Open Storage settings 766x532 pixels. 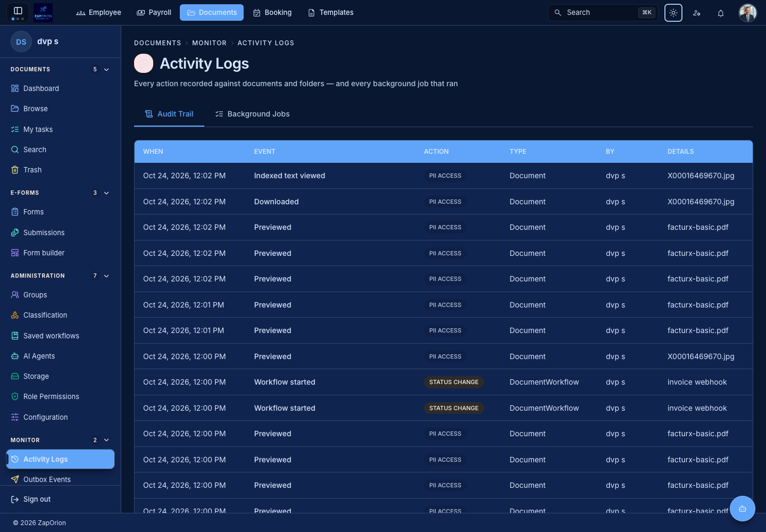click(60, 376)
